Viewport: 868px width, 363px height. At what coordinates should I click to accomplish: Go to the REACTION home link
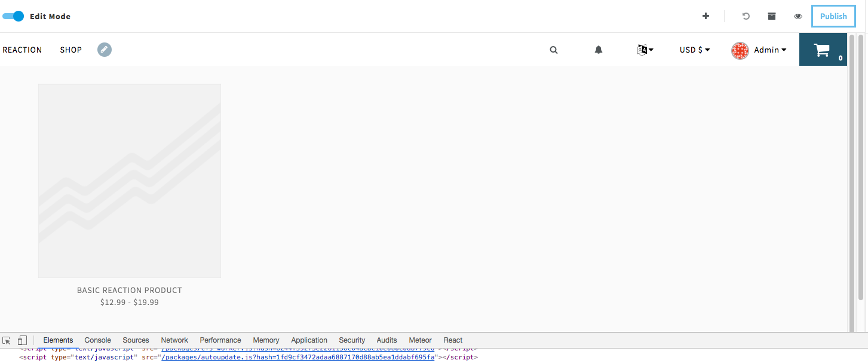(22, 50)
